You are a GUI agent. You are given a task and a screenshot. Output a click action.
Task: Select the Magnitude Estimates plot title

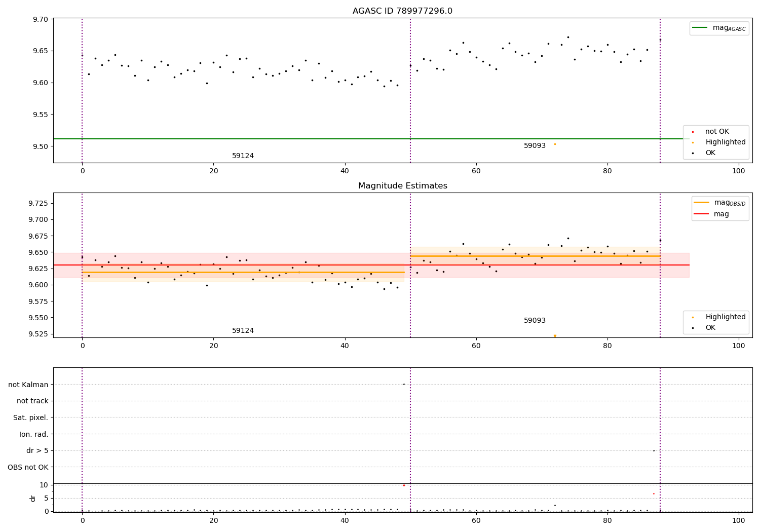click(402, 186)
